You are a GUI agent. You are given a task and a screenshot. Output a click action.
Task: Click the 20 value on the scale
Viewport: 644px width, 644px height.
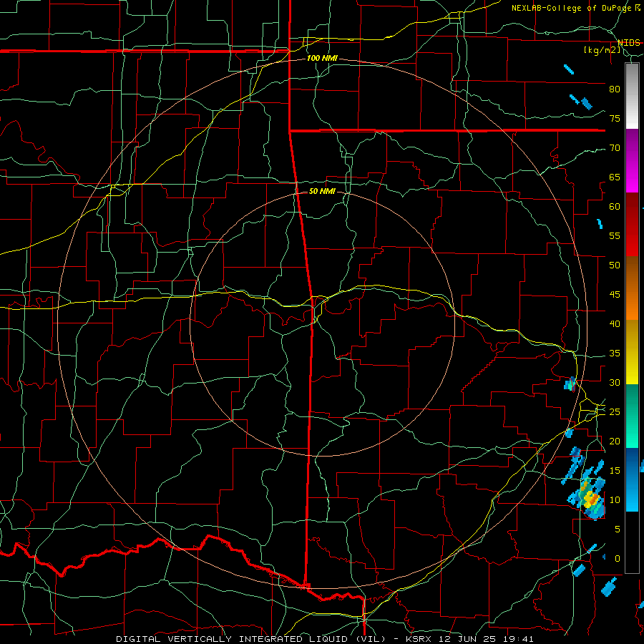point(615,441)
